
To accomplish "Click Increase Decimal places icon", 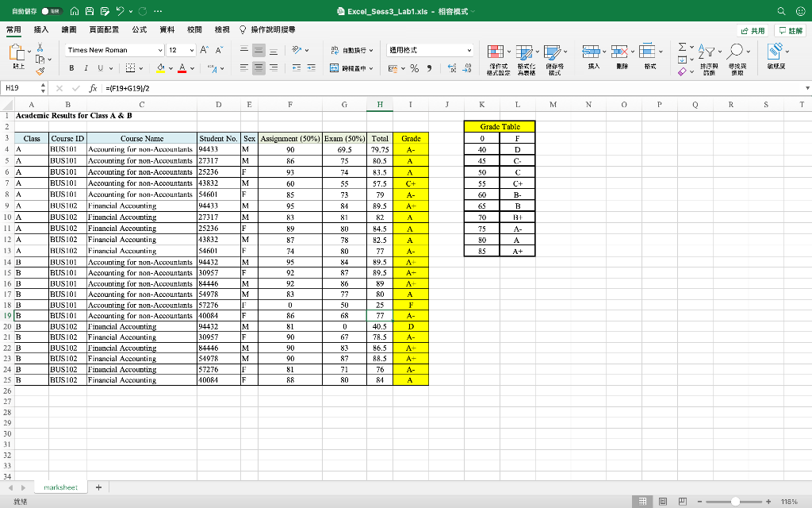I will pyautogui.click(x=451, y=67).
